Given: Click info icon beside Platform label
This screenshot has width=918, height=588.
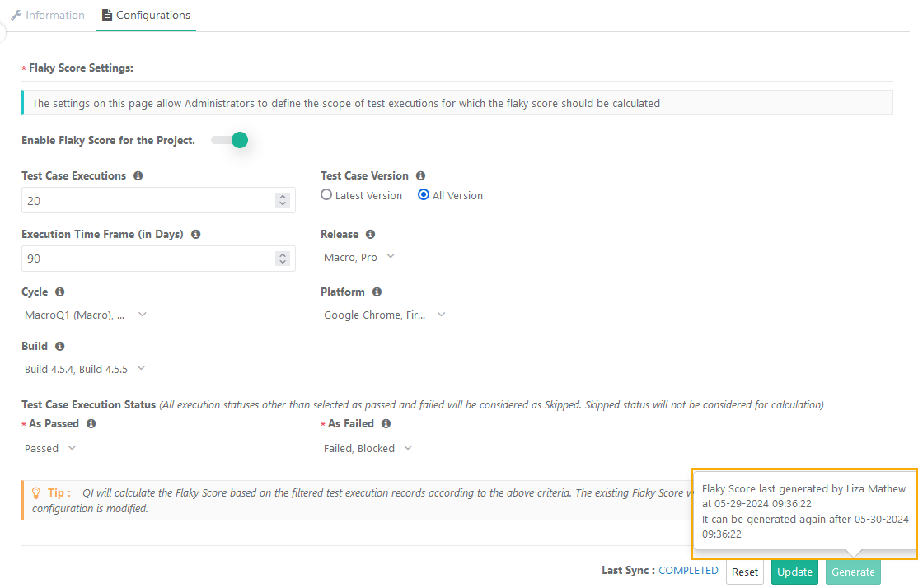Looking at the screenshot, I should point(377,292).
